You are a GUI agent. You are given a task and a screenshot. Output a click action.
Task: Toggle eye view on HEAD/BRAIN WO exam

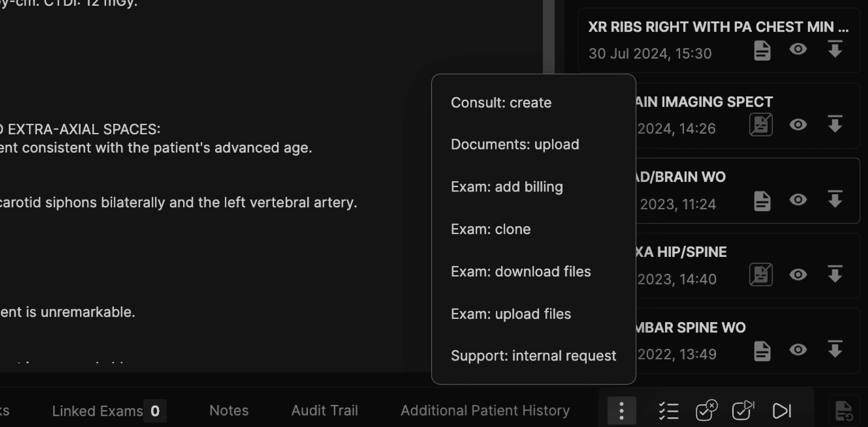click(x=798, y=200)
